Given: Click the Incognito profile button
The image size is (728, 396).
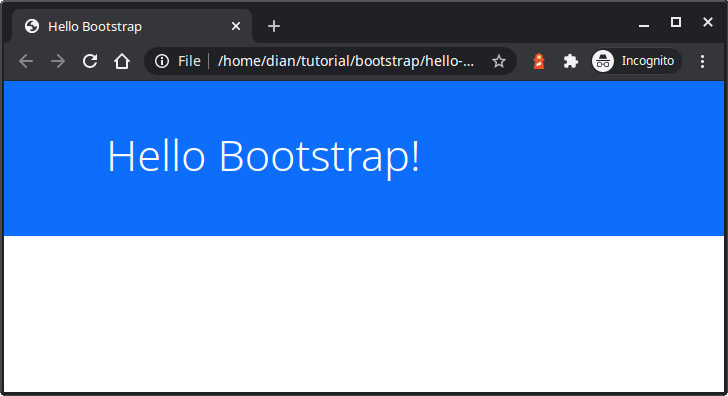Looking at the screenshot, I should point(637,61).
